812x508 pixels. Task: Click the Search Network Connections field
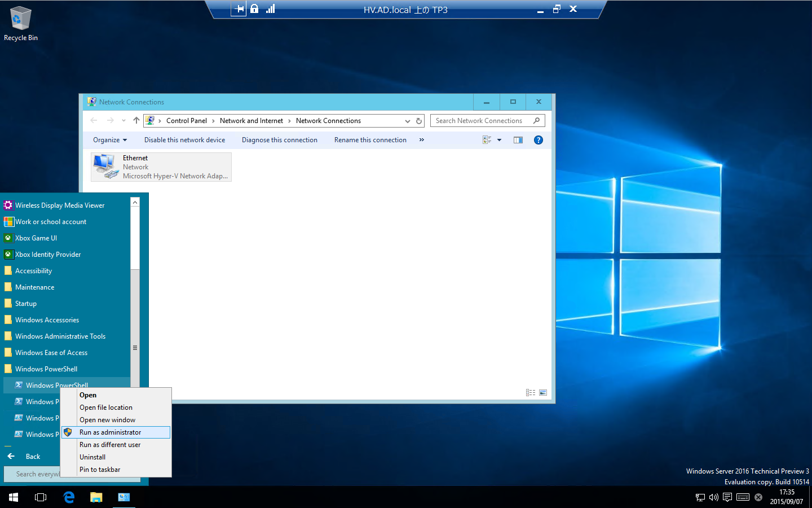coord(488,121)
